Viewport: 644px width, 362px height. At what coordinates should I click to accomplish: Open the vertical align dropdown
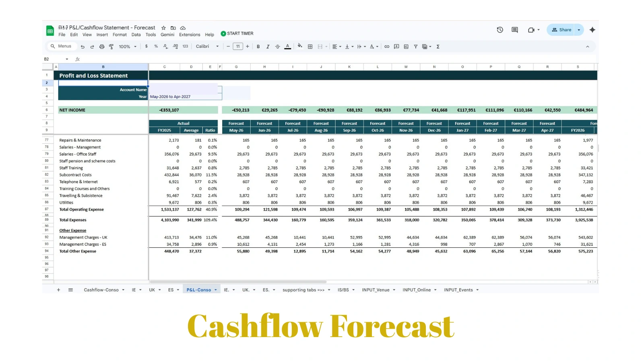point(349,47)
